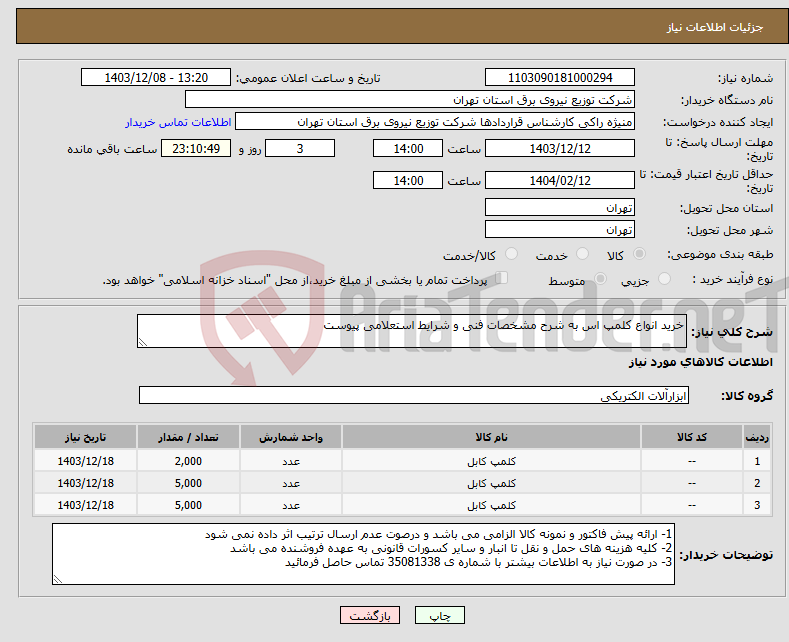Click the شهر محل تحویل field تهران
The width and height of the screenshot is (789, 642).
560,229
